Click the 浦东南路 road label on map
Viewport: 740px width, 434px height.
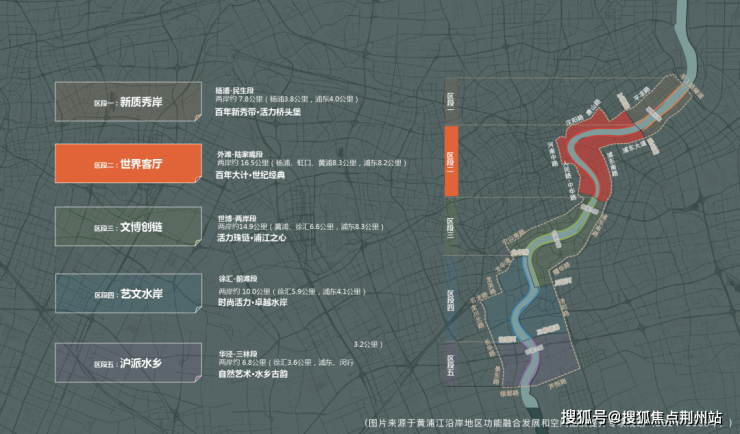(612, 165)
